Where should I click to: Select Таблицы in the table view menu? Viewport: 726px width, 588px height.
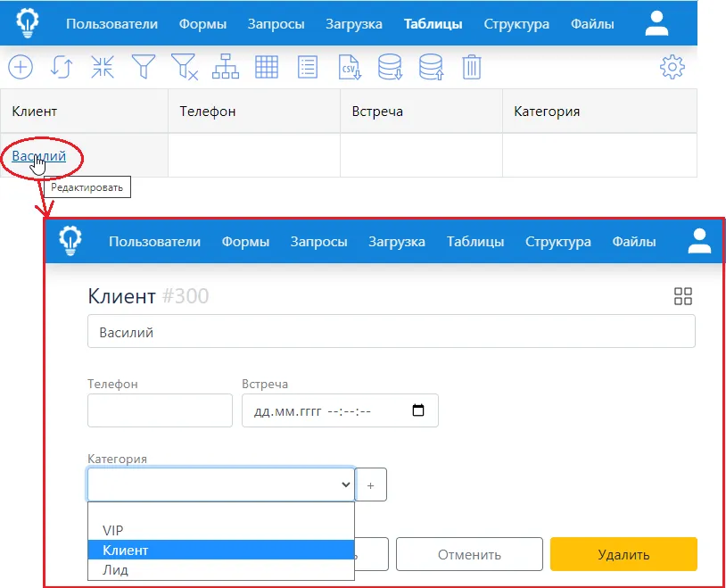point(433,23)
